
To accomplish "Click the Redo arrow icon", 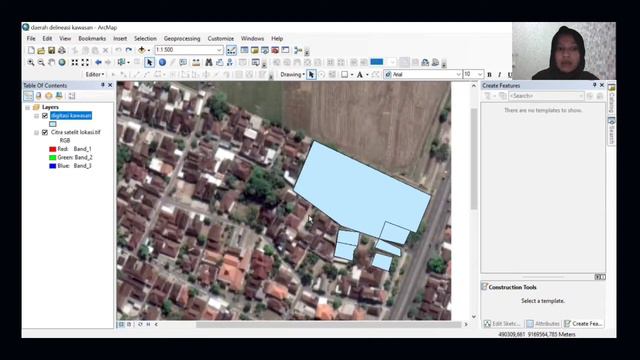I will click(129, 50).
